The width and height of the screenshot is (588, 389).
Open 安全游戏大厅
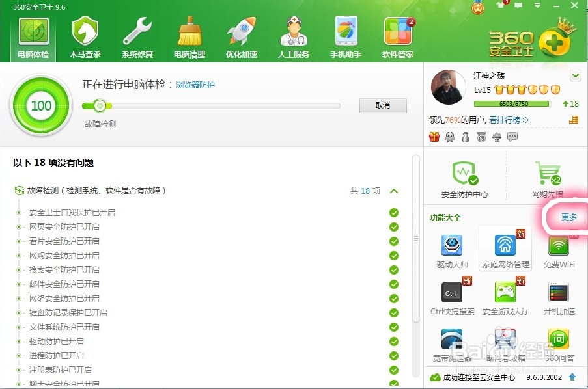coord(505,298)
